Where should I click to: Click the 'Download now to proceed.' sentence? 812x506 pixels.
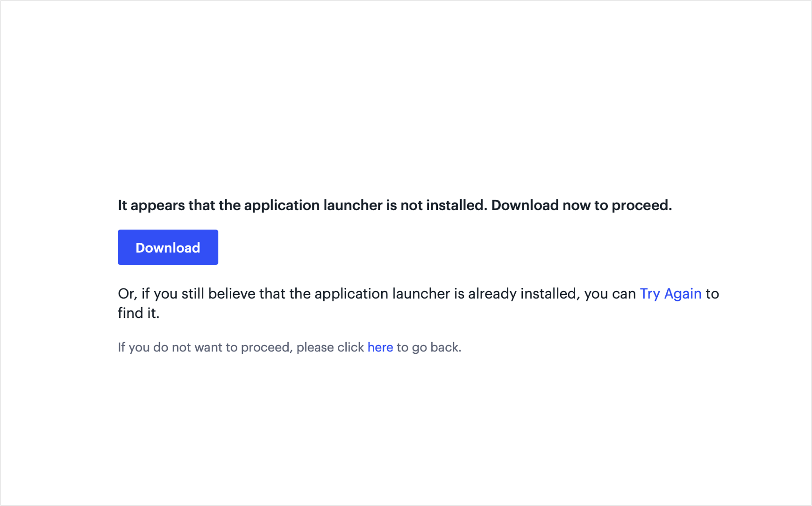tap(581, 205)
